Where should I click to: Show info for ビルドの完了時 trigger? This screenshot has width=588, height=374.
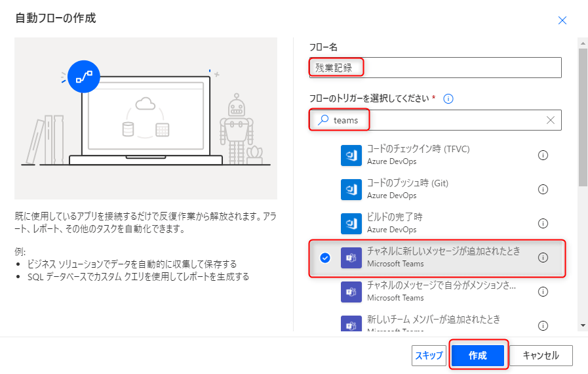(x=543, y=223)
